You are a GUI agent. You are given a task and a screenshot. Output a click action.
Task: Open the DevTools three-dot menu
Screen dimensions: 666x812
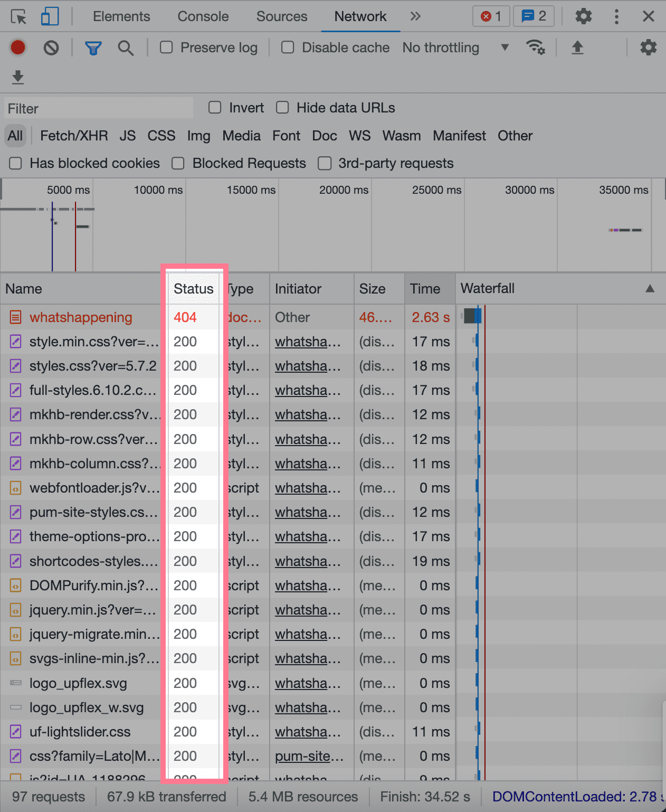click(616, 16)
